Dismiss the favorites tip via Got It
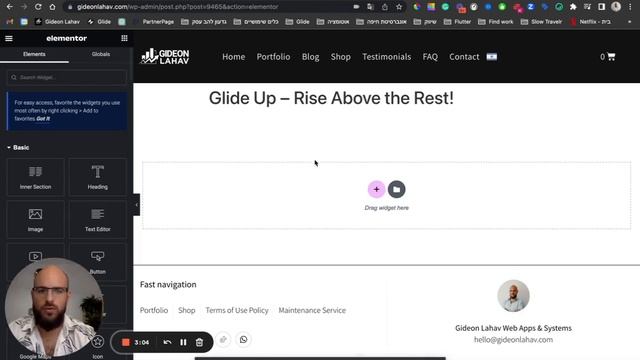 pos(43,119)
